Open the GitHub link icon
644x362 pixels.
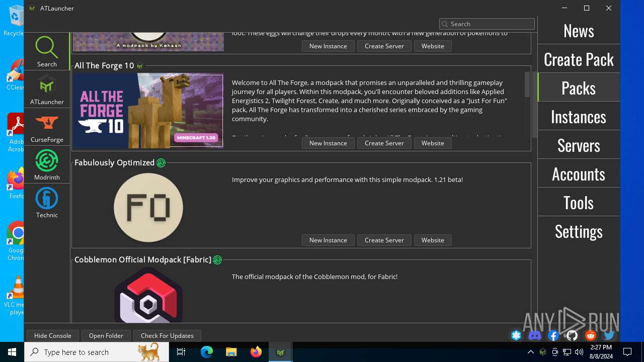[572, 335]
